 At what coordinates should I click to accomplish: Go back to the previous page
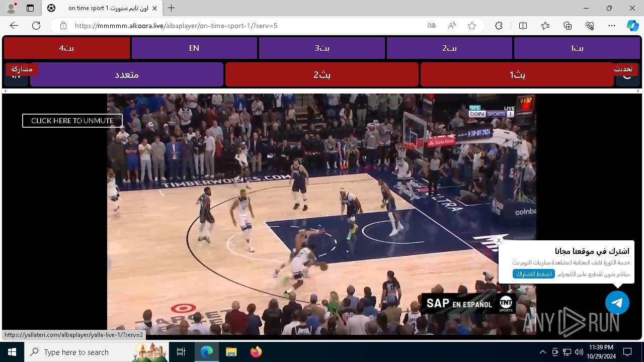[14, 26]
